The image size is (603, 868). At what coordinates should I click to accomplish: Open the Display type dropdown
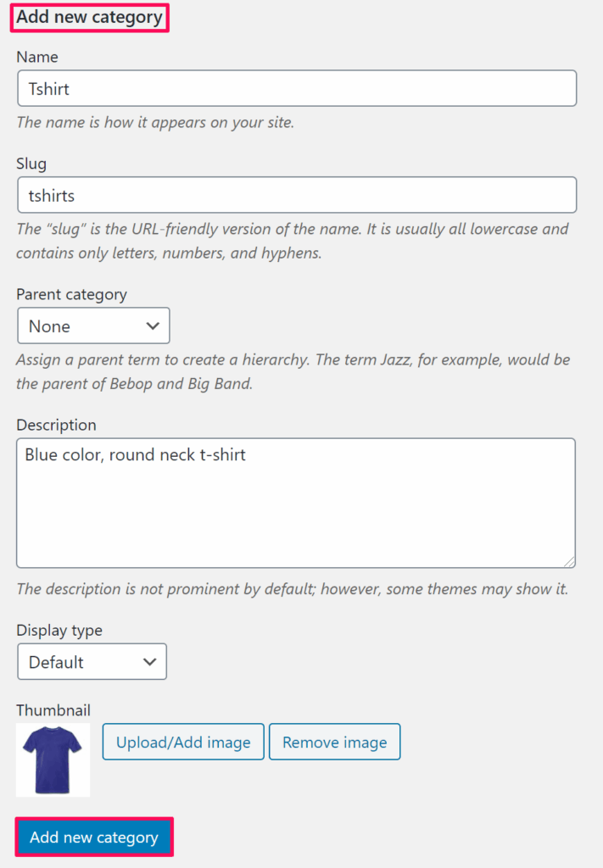92,661
